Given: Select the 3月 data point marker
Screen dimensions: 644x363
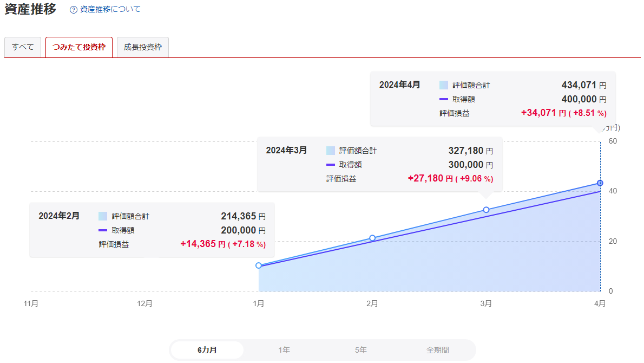Looking at the screenshot, I should coord(486,210).
